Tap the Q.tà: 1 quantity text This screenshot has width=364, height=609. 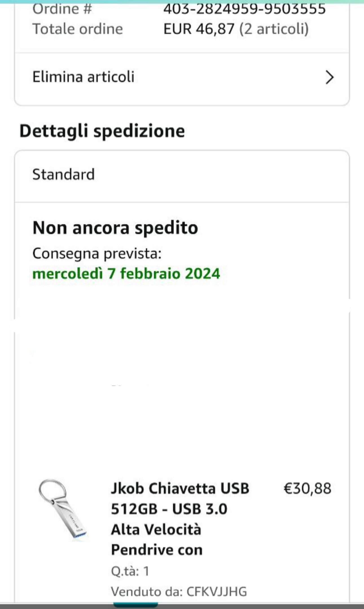tap(130, 571)
